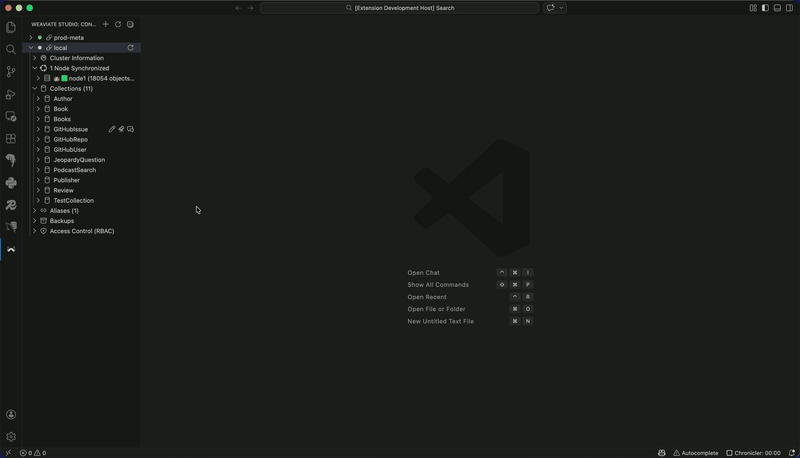Image resolution: width=800 pixels, height=458 pixels.
Task: Expand Aliases (1) section
Action: (34, 211)
